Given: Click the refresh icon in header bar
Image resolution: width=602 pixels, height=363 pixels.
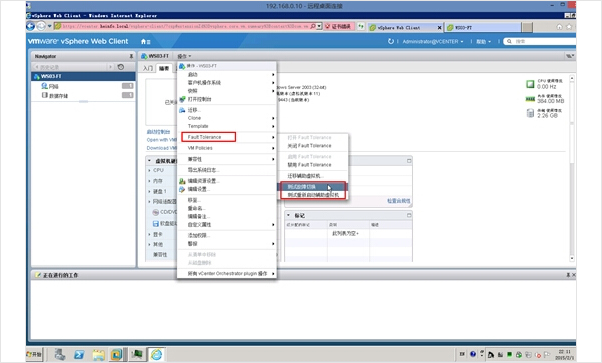Looking at the screenshot, I should click(390, 41).
